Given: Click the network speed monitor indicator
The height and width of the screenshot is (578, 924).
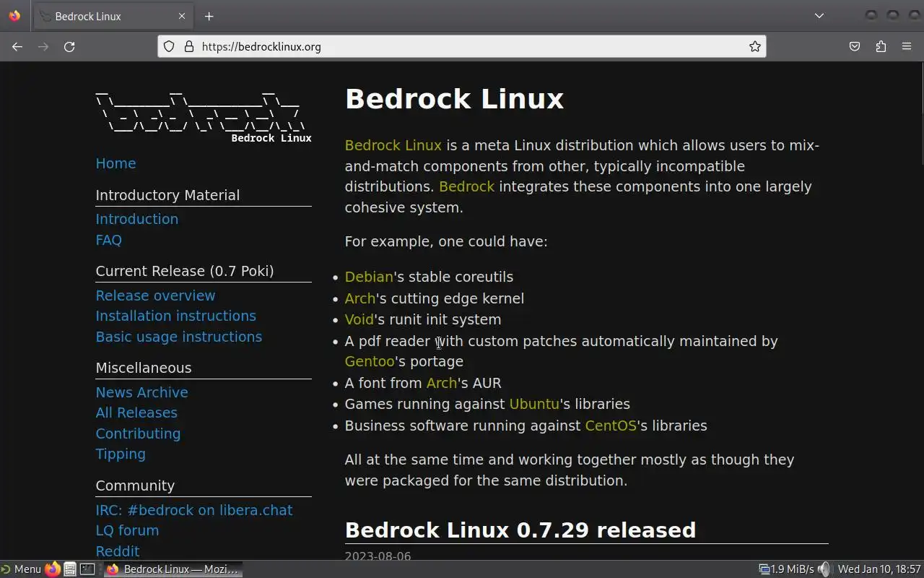Looking at the screenshot, I should pyautogui.click(x=786, y=569).
